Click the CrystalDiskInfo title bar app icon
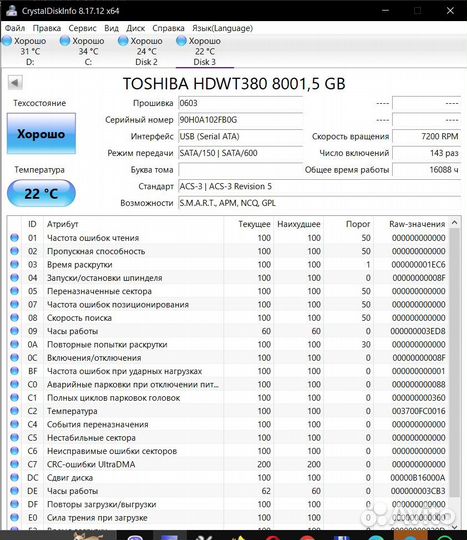 tap(11, 10)
